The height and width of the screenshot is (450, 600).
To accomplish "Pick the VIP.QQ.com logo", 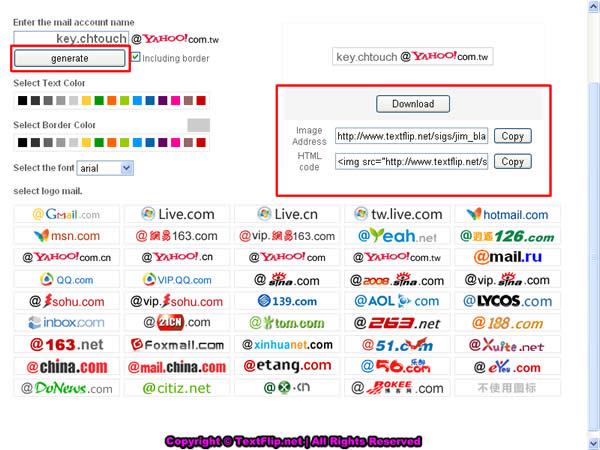I will tap(177, 280).
